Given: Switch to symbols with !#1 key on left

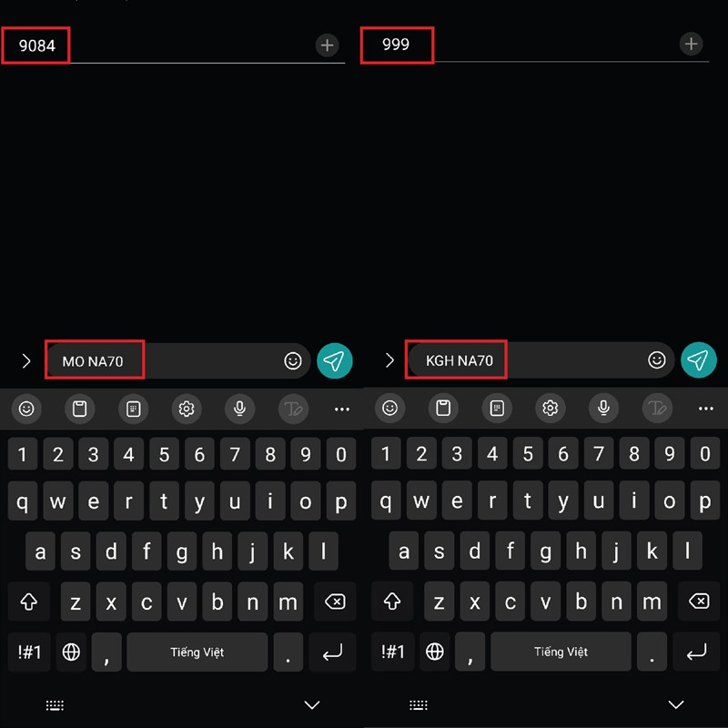Looking at the screenshot, I should (29, 652).
